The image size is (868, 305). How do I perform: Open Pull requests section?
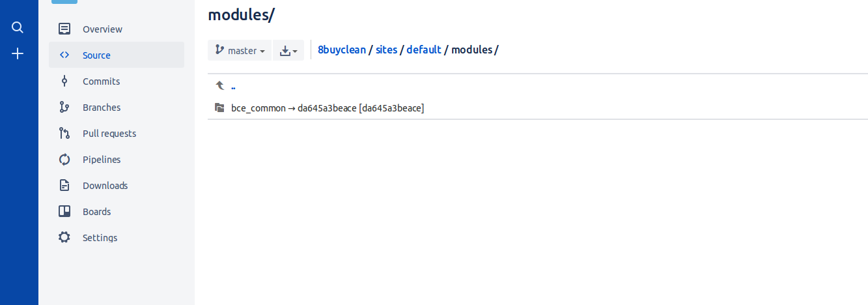[x=117, y=133]
